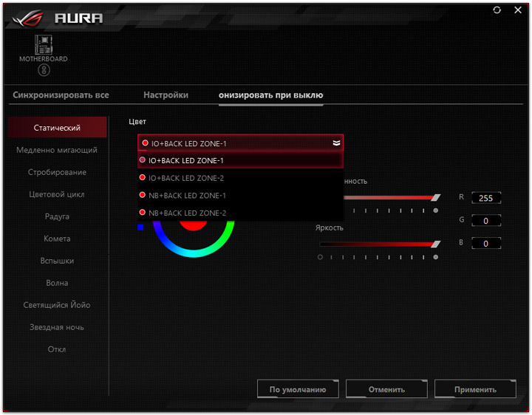Click the red center color preview

coord(193,227)
